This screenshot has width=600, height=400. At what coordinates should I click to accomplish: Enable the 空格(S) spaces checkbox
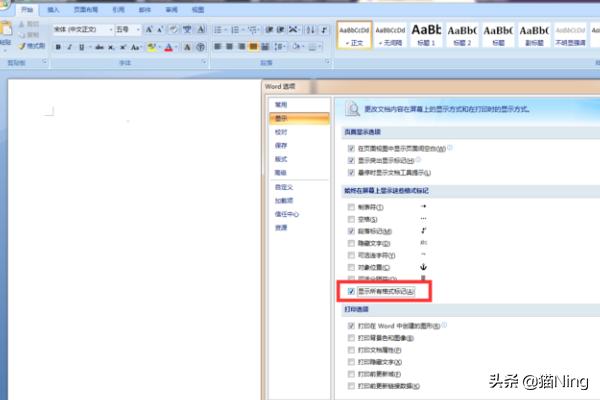click(x=351, y=219)
